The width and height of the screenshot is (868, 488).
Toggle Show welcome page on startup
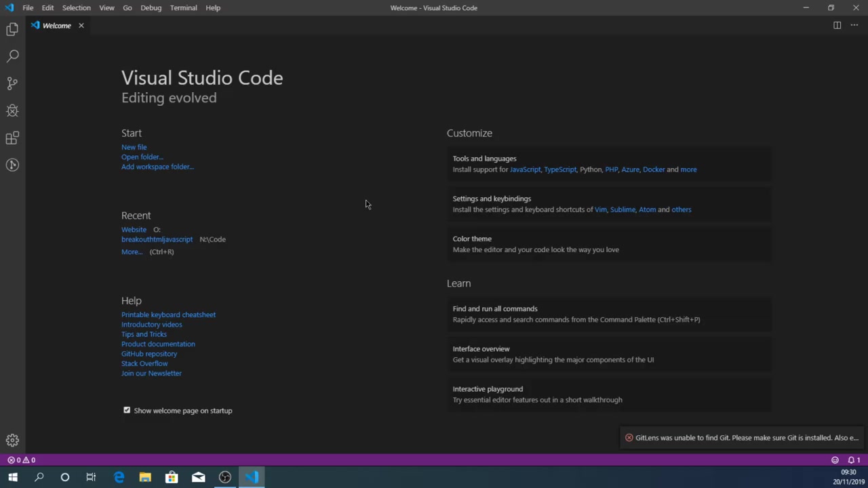[127, 410]
